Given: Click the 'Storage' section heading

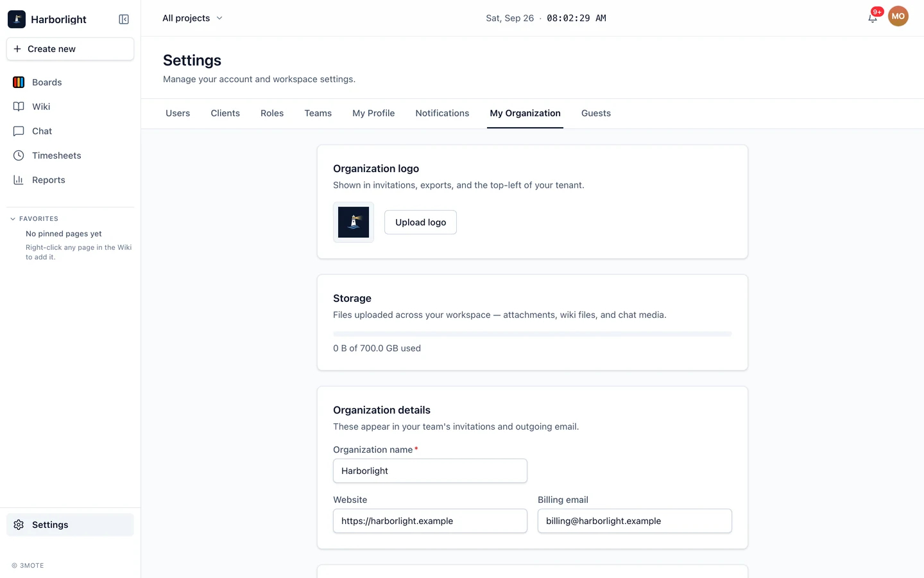Looking at the screenshot, I should (x=352, y=298).
